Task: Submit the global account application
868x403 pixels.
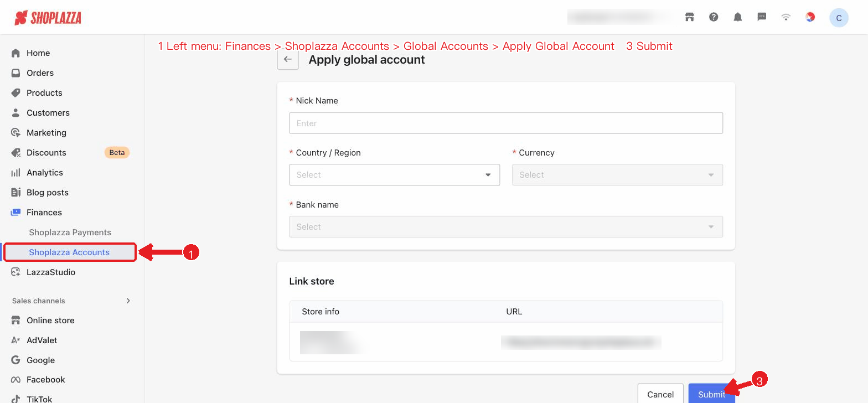Action: 711,394
